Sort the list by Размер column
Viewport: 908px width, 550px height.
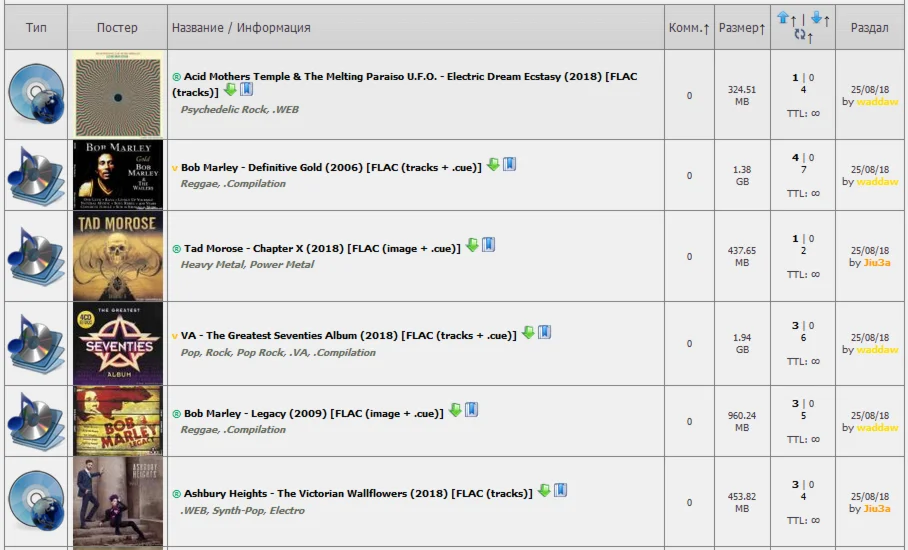(x=741, y=28)
